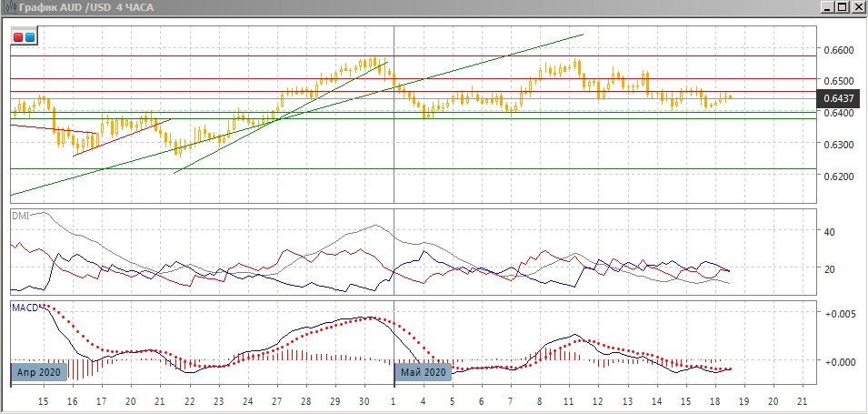The width and height of the screenshot is (868, 414).
Task: Click date 21 at right end of time axis
Action: (x=801, y=400)
